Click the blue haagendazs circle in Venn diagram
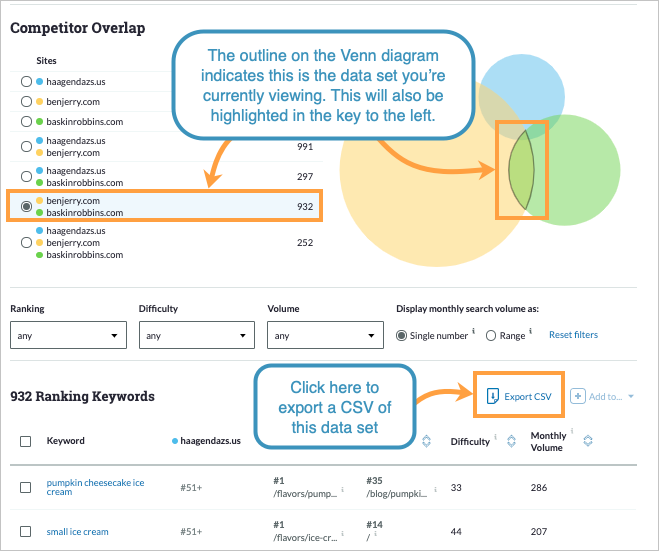 click(x=515, y=80)
